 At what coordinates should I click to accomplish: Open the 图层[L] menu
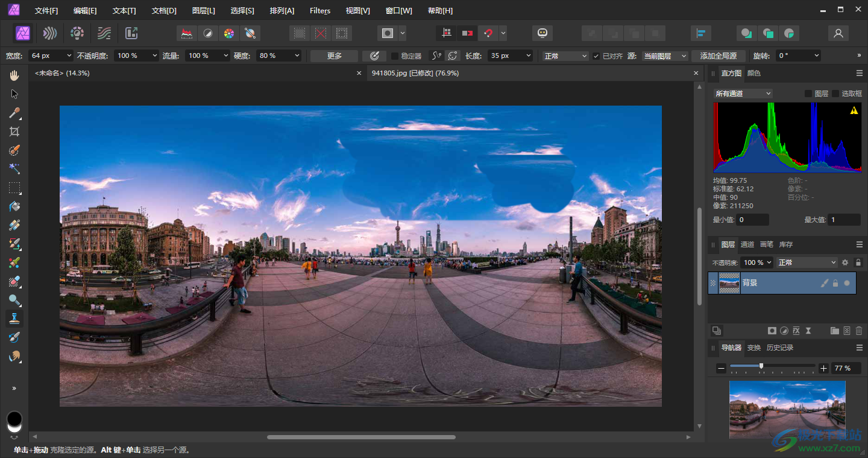coord(203,11)
